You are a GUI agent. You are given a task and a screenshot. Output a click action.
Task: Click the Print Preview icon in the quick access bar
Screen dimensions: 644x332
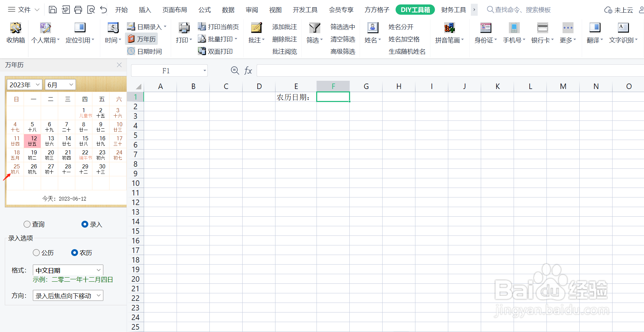click(91, 10)
